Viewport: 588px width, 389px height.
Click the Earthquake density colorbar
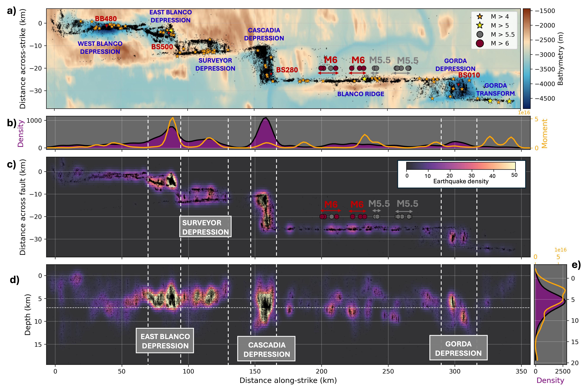tap(461, 166)
